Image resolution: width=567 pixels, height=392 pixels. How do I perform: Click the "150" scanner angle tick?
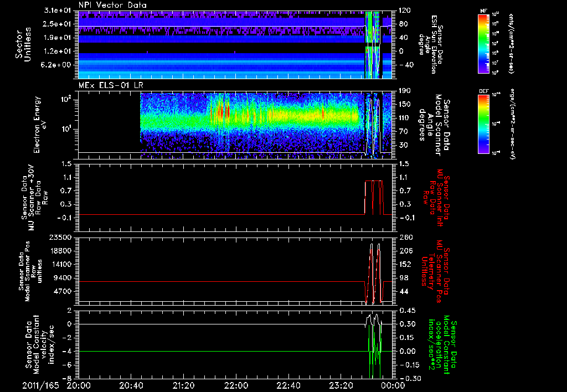tap(406, 104)
